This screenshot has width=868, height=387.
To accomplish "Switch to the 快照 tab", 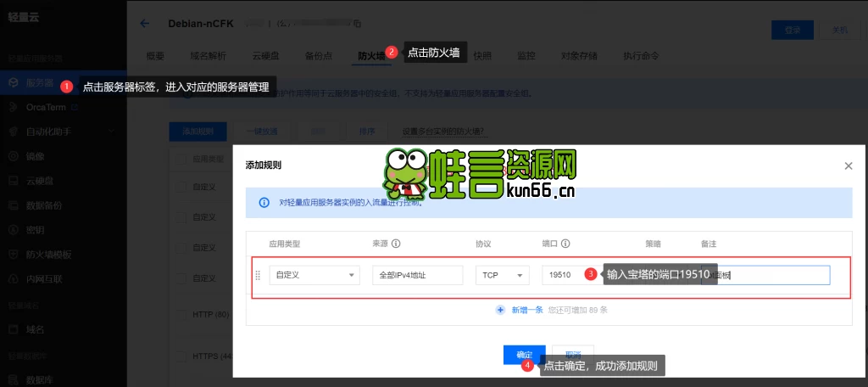I will click(482, 55).
